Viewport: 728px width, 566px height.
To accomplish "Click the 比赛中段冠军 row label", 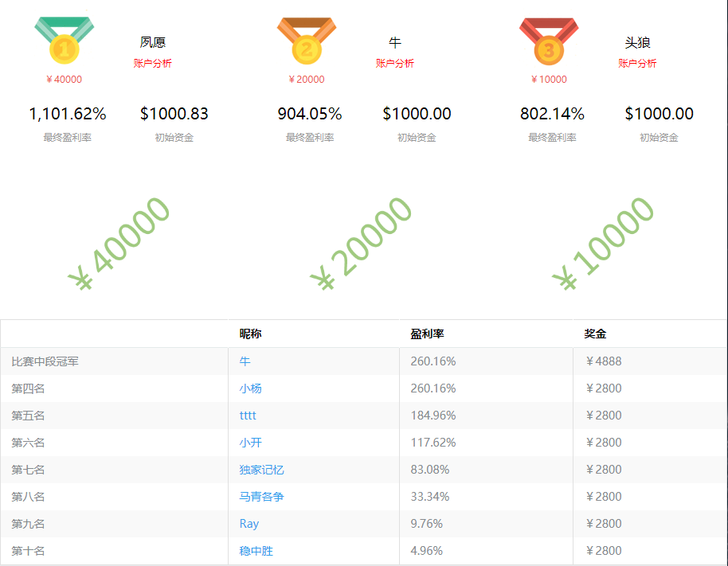I will [x=45, y=361].
